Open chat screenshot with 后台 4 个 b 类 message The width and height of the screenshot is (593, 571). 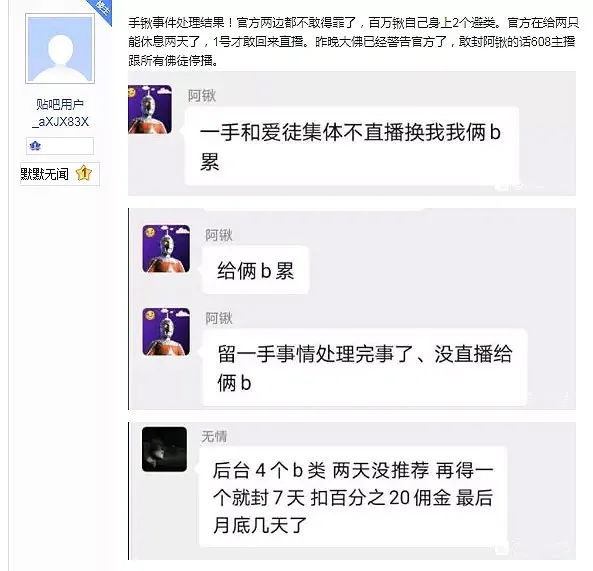(x=352, y=491)
